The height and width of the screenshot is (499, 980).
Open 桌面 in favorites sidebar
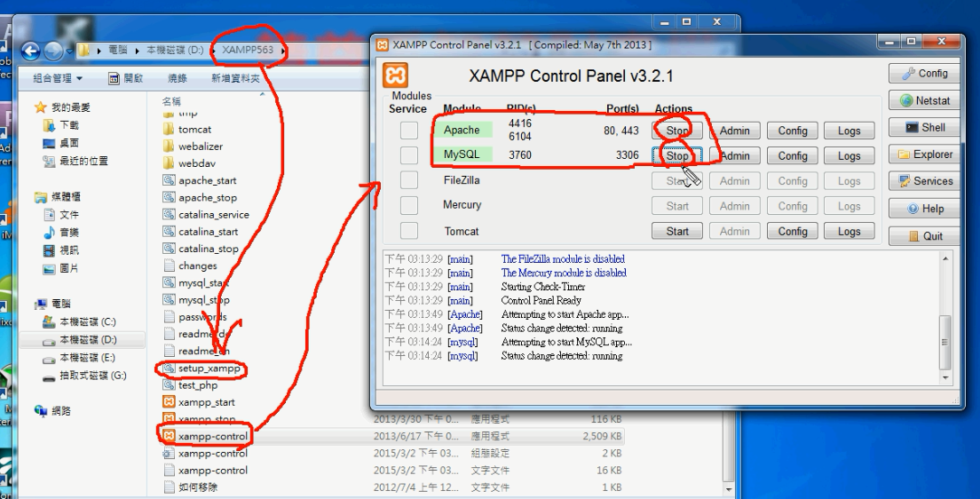coord(61,143)
